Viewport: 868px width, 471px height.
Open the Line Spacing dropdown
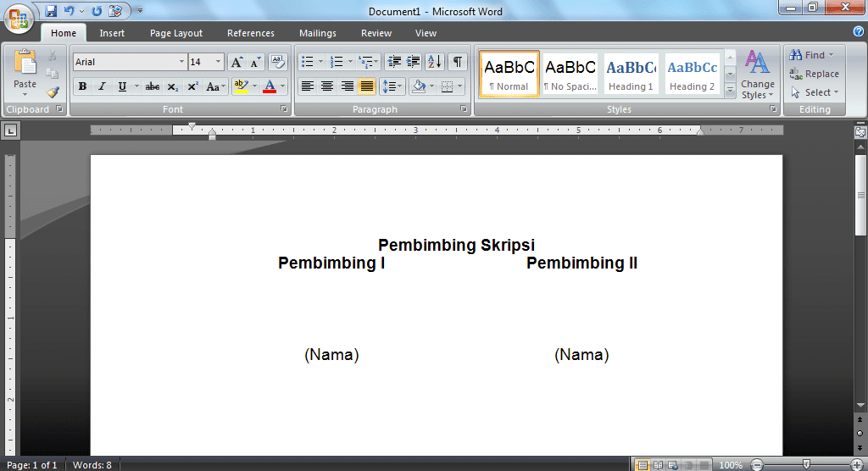tap(392, 86)
